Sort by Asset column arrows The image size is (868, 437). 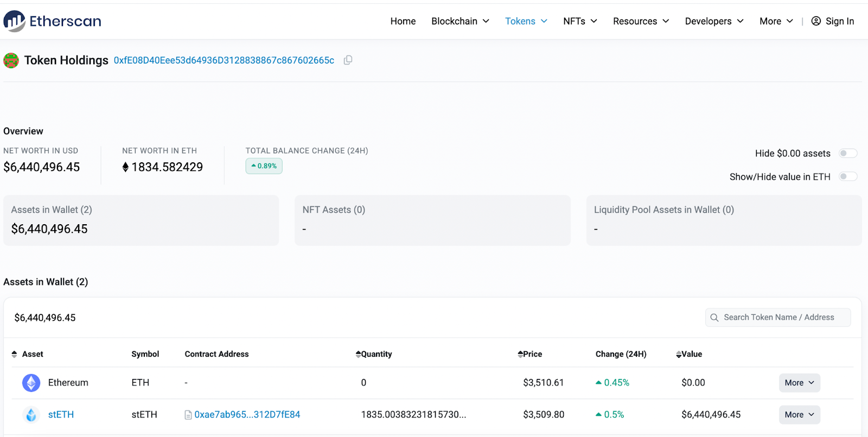(x=15, y=354)
